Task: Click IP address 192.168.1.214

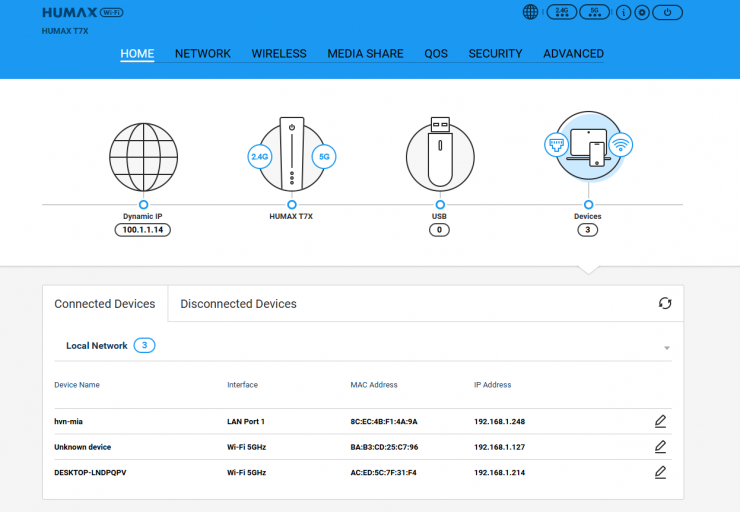Action: click(499, 473)
